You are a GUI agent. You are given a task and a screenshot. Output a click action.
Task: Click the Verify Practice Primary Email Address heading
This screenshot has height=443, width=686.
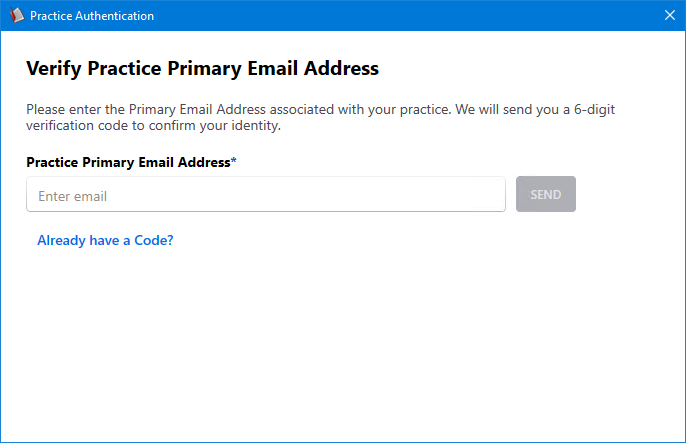pos(202,69)
